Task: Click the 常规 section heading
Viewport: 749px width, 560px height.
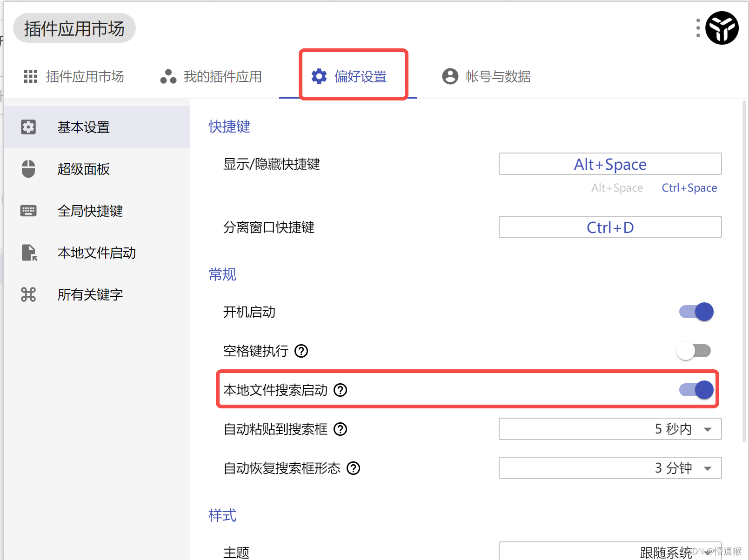Action: (x=222, y=274)
